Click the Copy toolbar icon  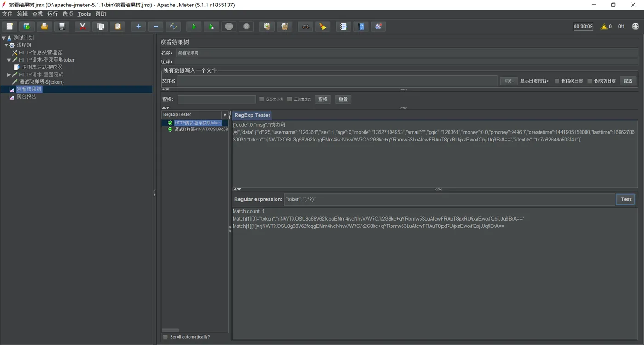[100, 27]
